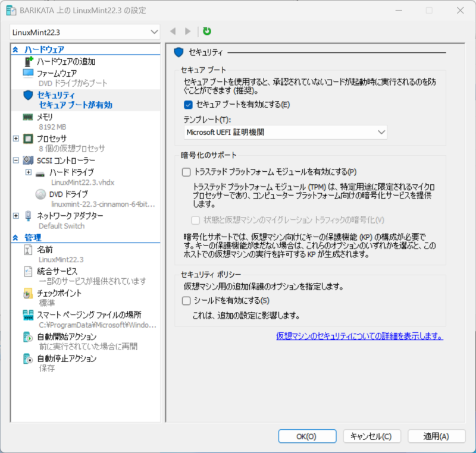The height and width of the screenshot is (453, 476).
Task: Open 仮想マシンのセキュリティについての詳細 link
Action: pyautogui.click(x=359, y=336)
